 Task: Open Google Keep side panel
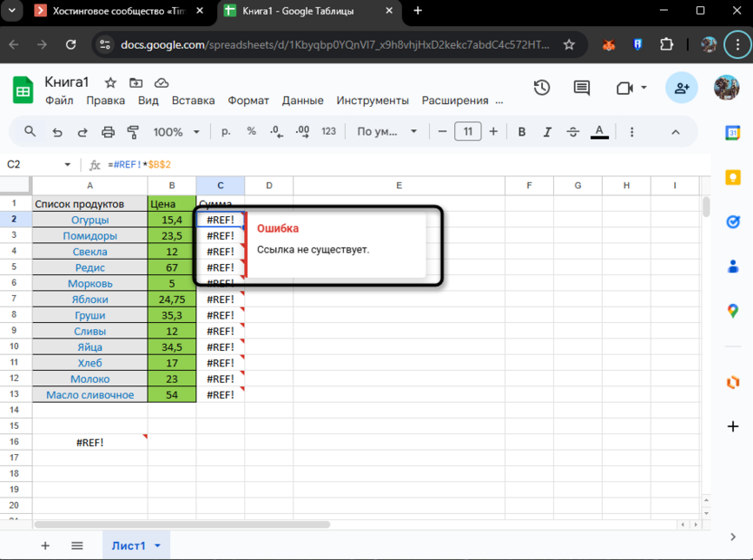pos(733,177)
